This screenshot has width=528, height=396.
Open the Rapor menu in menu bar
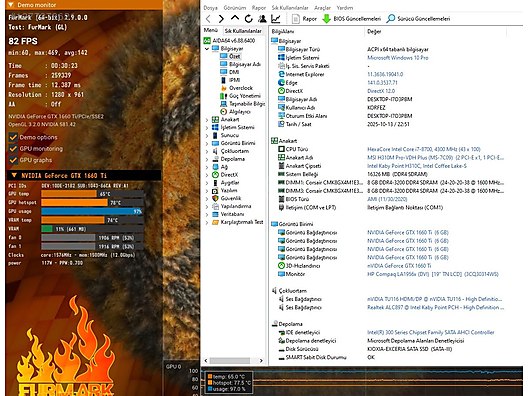pos(259,7)
